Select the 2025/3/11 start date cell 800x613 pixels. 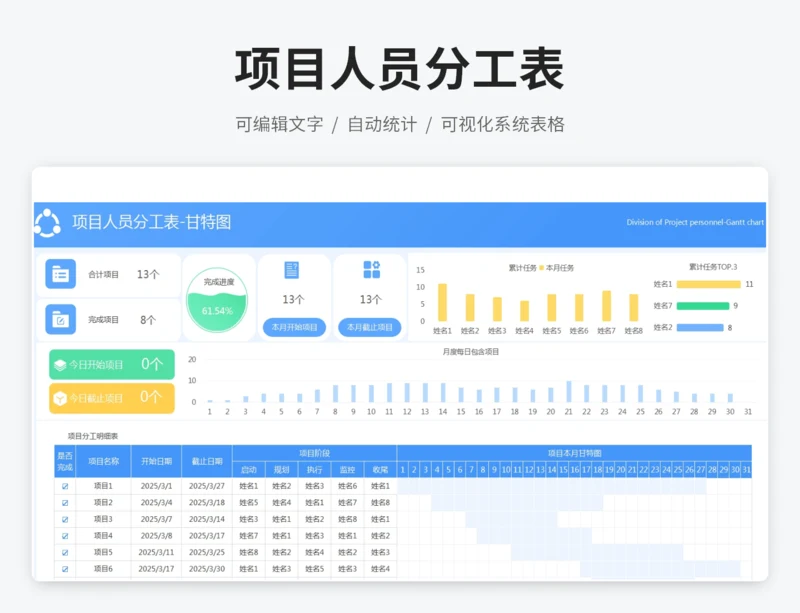tap(157, 552)
